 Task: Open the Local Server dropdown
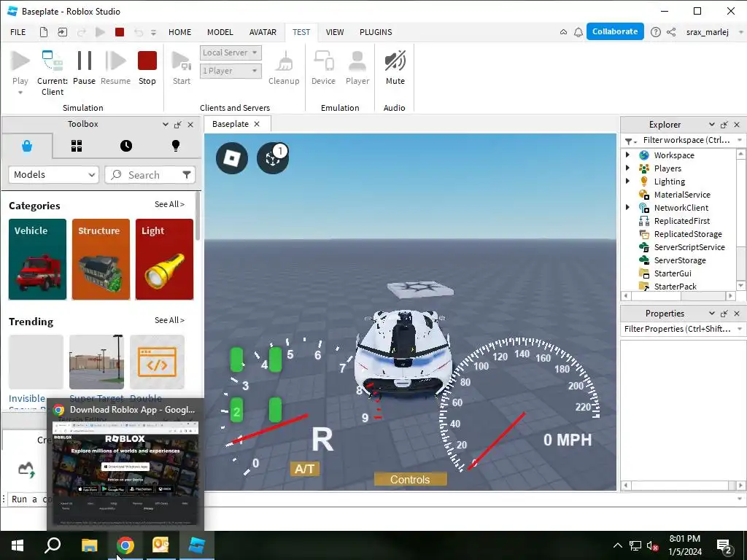[231, 52]
